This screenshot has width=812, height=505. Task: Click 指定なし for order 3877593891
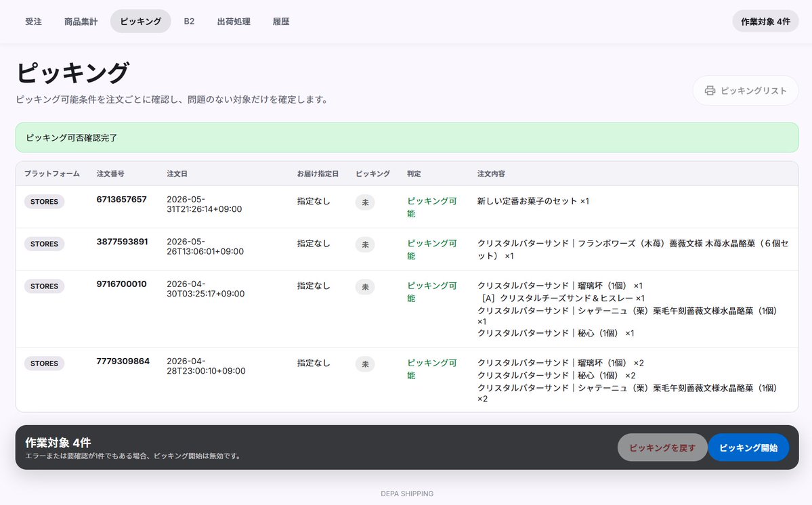click(x=314, y=244)
